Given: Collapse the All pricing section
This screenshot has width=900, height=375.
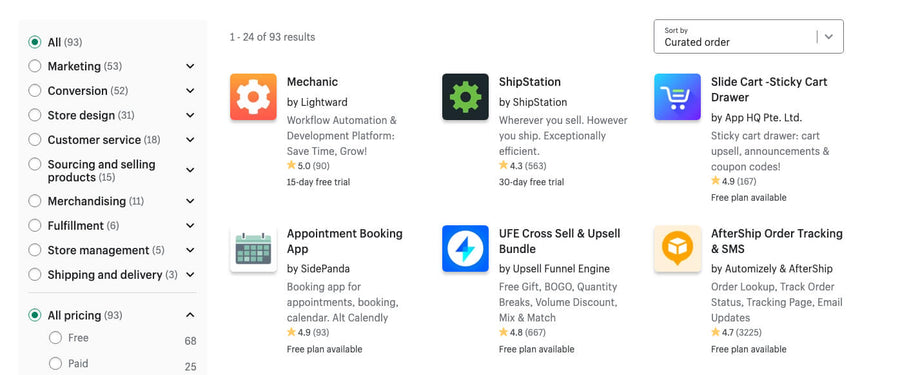Looking at the screenshot, I should pos(190,315).
